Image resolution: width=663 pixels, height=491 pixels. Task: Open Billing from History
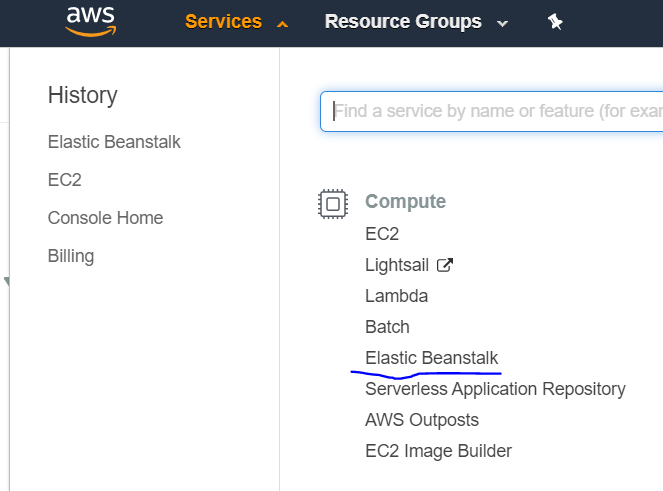click(x=71, y=256)
